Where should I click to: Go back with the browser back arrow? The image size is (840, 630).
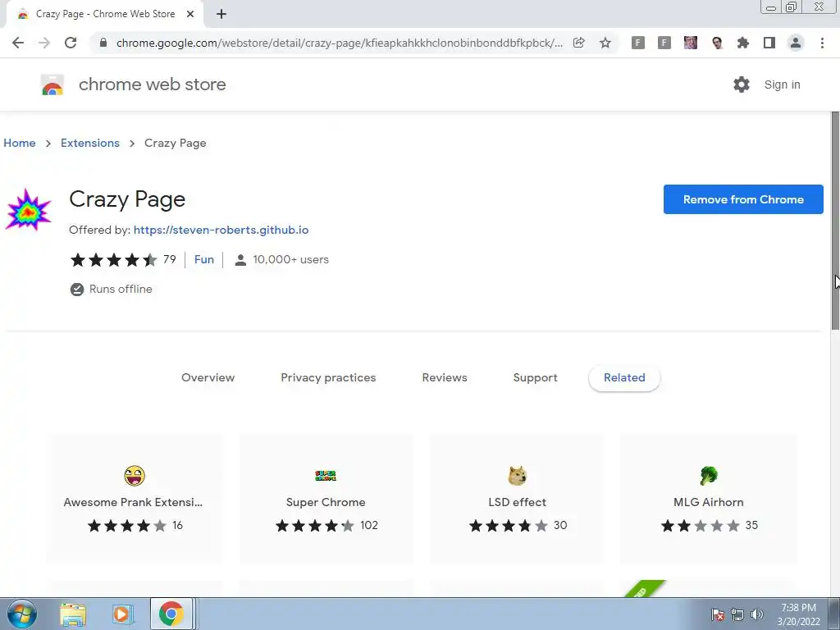tap(18, 43)
